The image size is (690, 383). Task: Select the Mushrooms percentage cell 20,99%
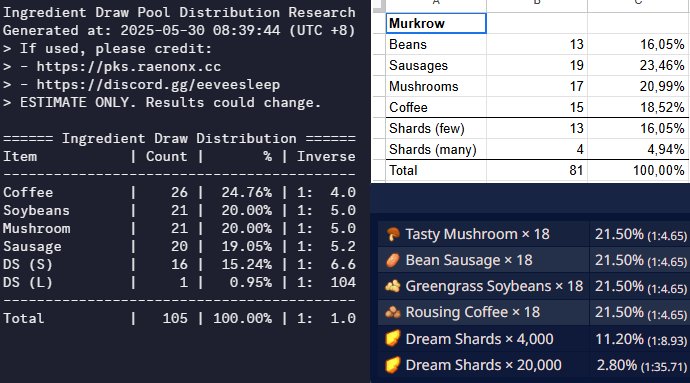click(x=638, y=86)
